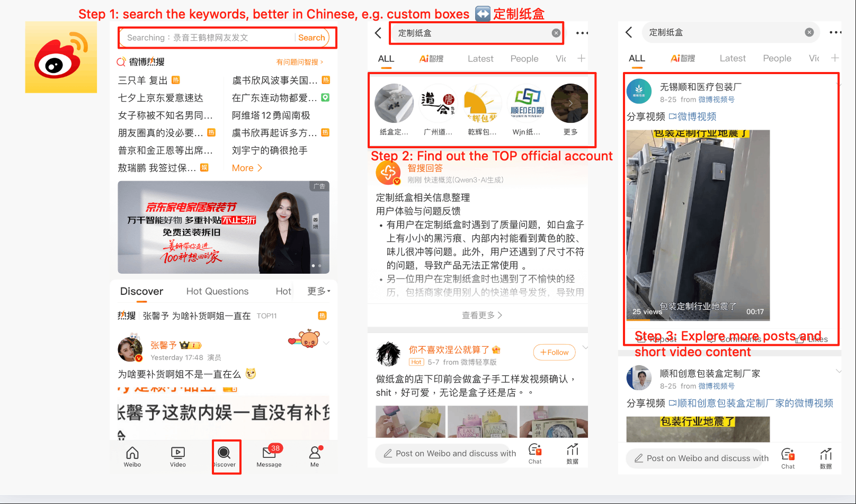The height and width of the screenshot is (504, 856).
Task: Open hot search 阿维塔12勇闯南极
Action: (271, 115)
